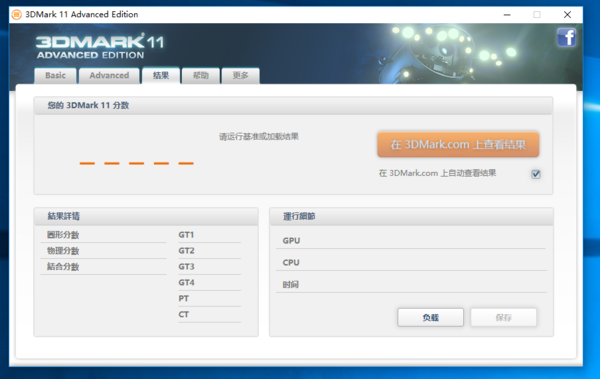Click the 物理分数 row label
Image resolution: width=600 pixels, height=379 pixels.
pyautogui.click(x=63, y=251)
